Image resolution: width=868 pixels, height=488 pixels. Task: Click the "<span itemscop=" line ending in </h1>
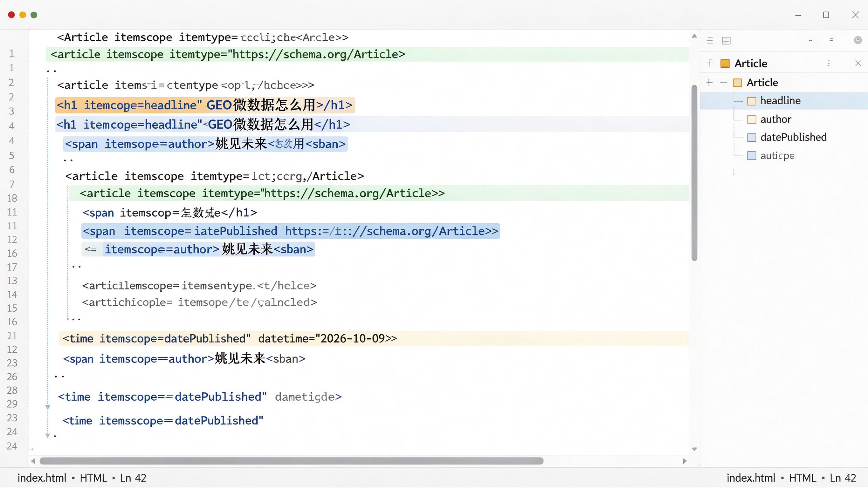(170, 213)
